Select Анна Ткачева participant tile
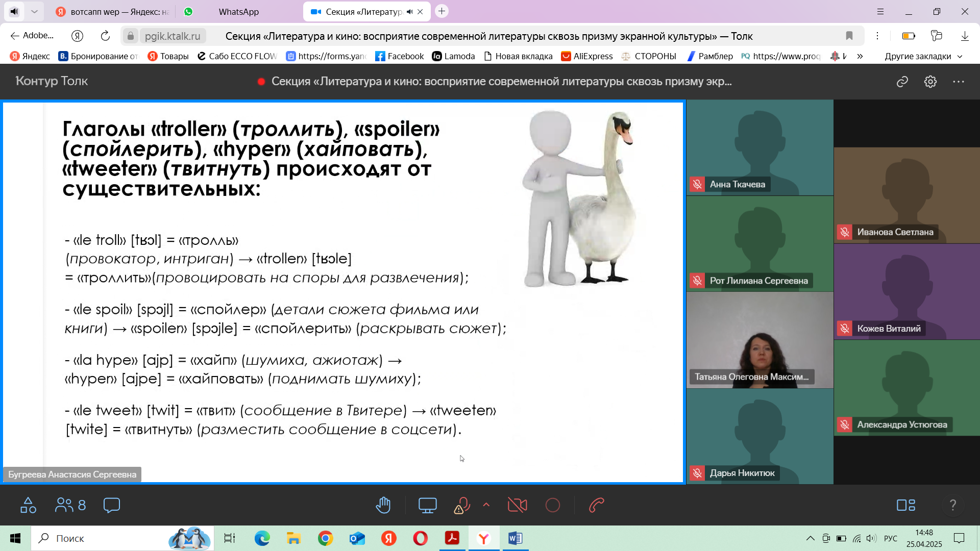The height and width of the screenshot is (551, 980). 759,147
